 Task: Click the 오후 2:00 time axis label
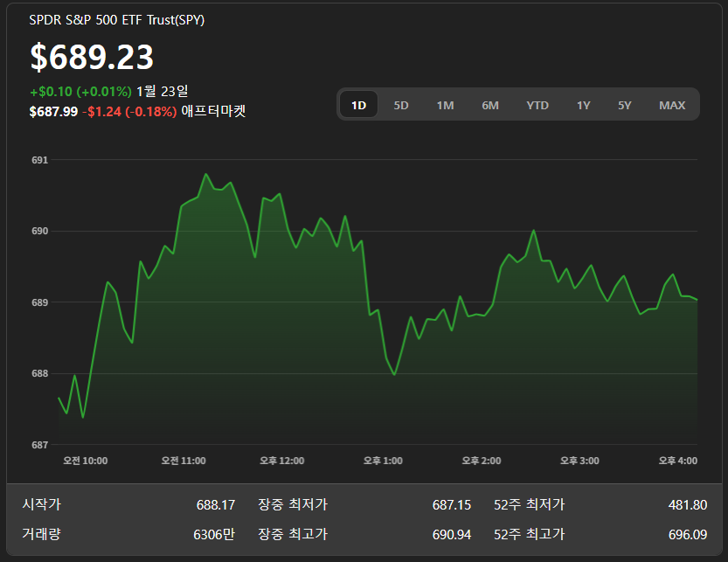tap(482, 461)
